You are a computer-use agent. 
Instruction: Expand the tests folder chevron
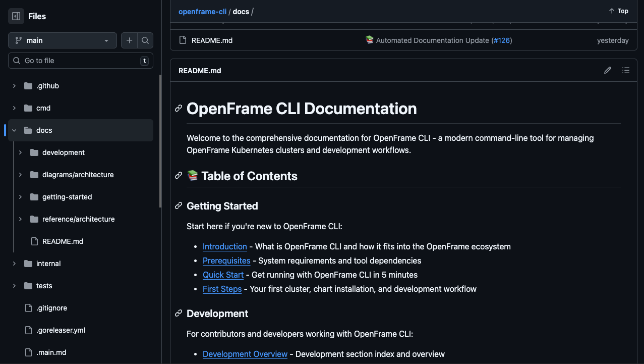(14, 286)
